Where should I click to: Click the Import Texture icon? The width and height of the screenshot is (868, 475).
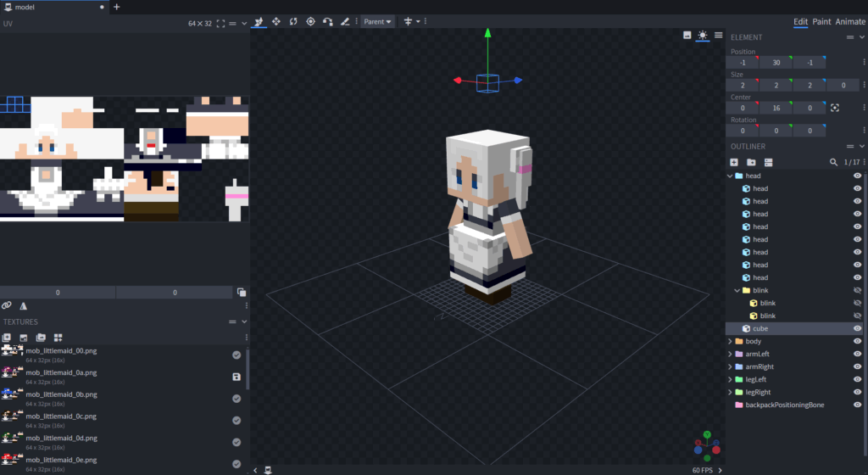[8, 337]
